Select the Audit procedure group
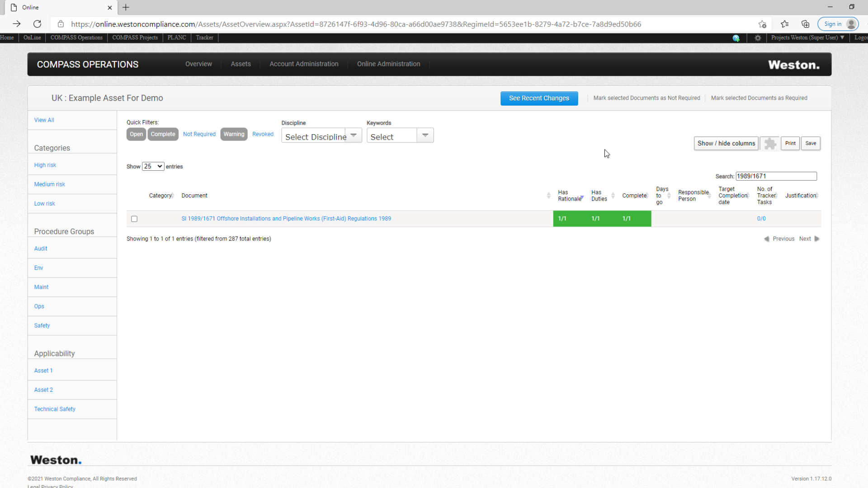 coord(41,249)
